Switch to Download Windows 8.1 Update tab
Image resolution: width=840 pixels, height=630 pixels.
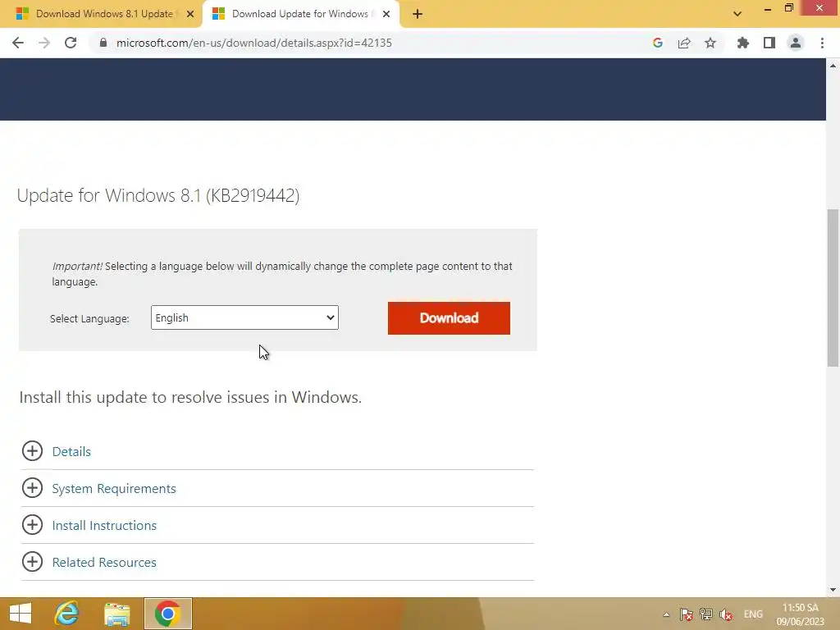coord(100,14)
